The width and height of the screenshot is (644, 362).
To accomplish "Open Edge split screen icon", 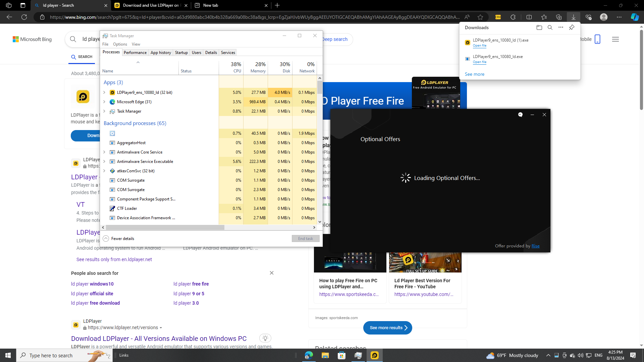I will point(529,17).
